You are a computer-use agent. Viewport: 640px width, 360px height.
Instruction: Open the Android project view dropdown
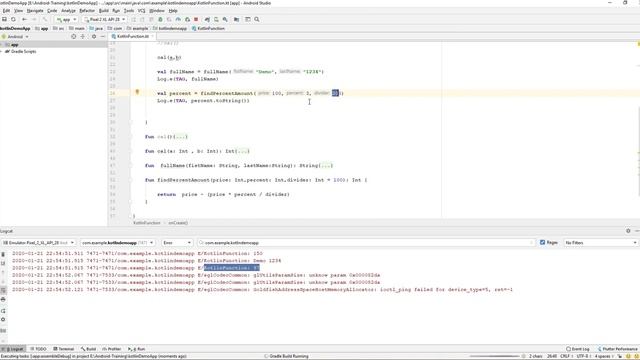click(16, 36)
